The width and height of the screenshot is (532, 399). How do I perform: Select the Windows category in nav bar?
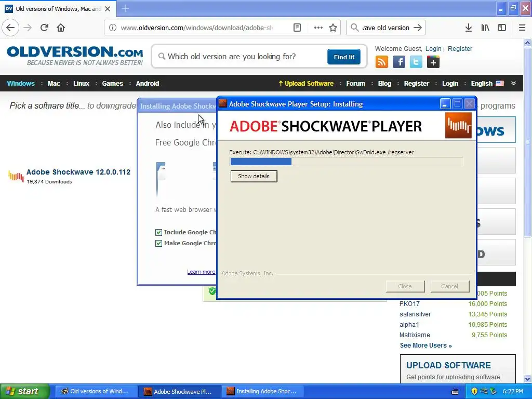coord(21,84)
